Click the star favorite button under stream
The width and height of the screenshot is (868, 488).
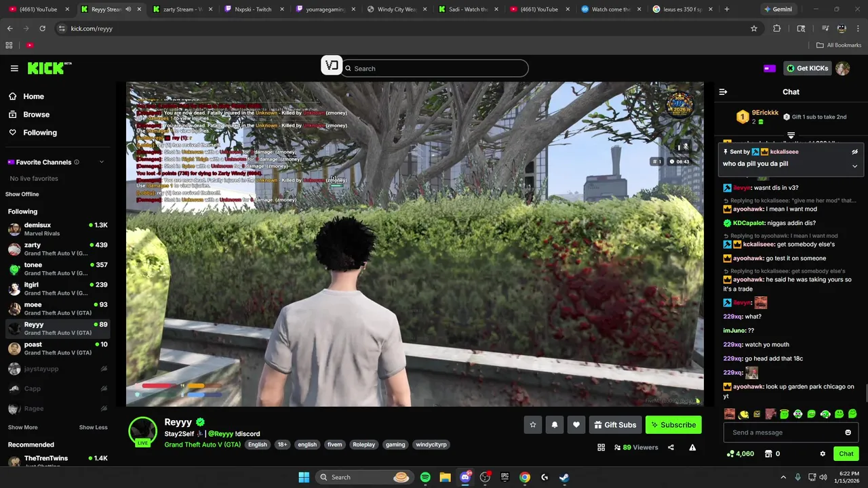point(533,425)
